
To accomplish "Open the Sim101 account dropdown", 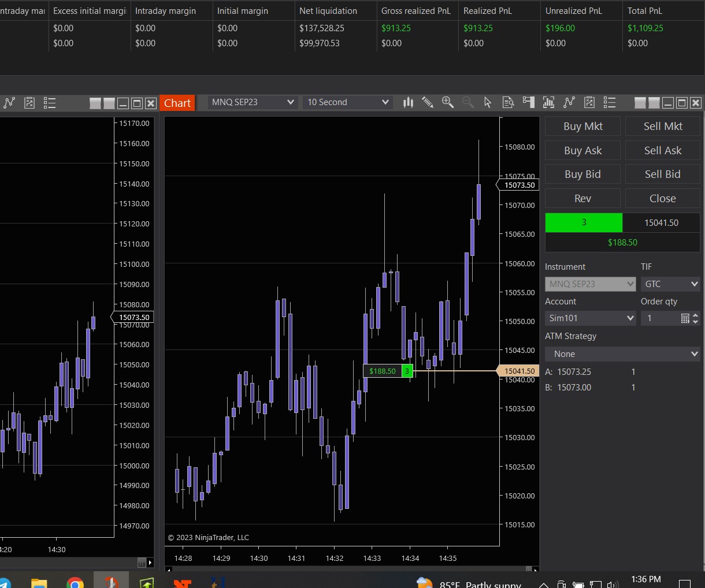I will coord(590,318).
